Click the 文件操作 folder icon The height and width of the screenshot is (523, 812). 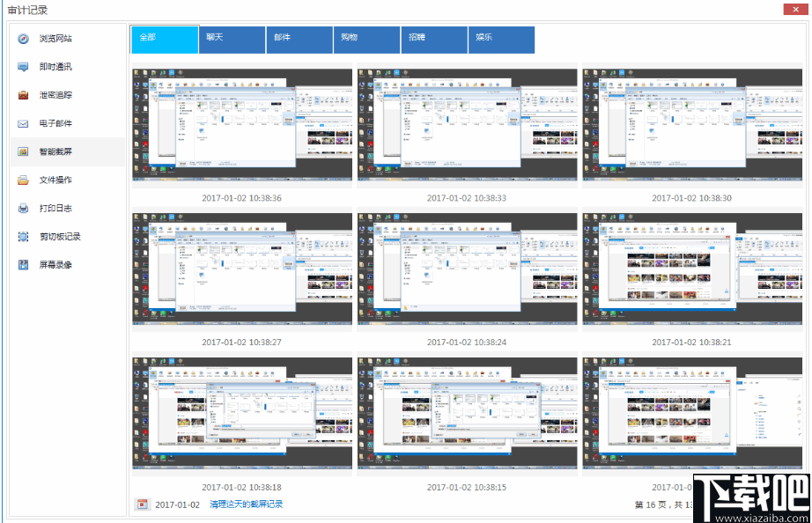(x=23, y=180)
